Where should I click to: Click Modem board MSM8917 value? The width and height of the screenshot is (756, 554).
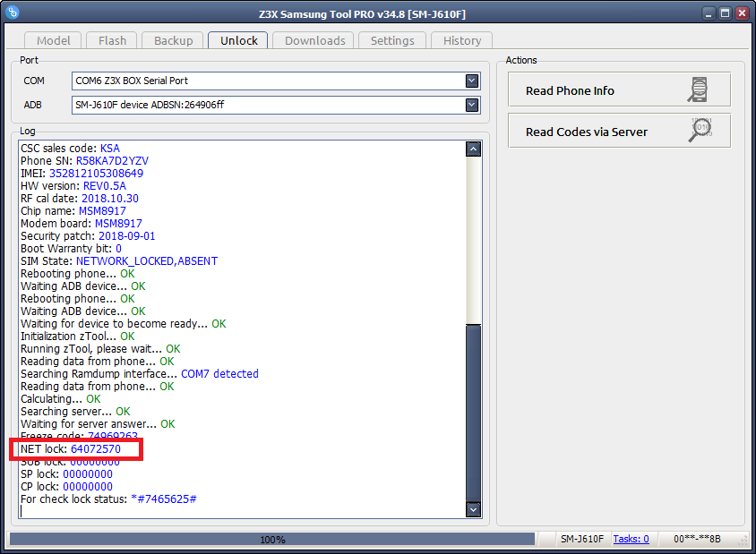pos(118,224)
